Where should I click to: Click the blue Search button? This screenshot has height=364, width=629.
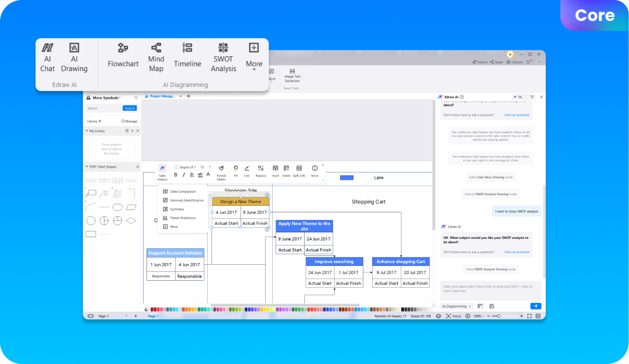(130, 108)
